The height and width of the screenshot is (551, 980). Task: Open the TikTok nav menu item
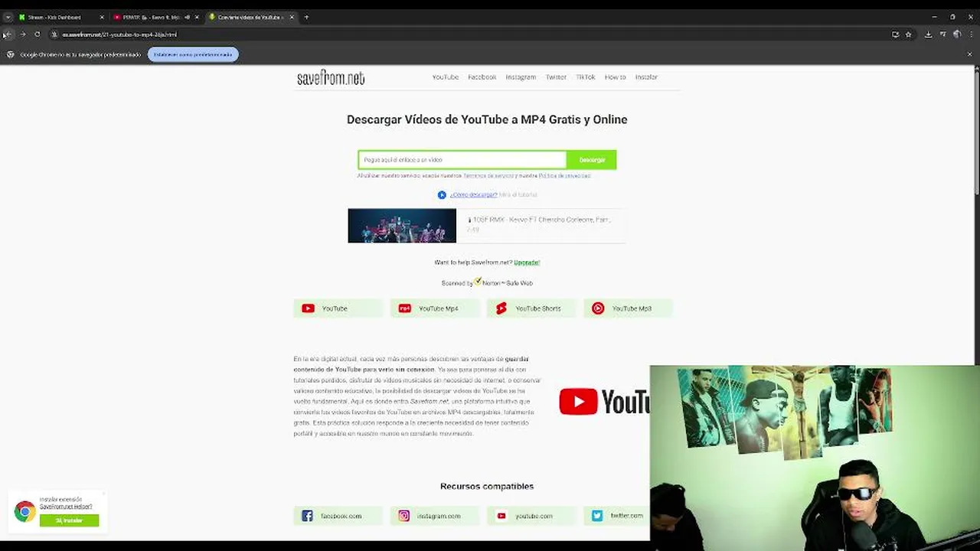point(585,77)
